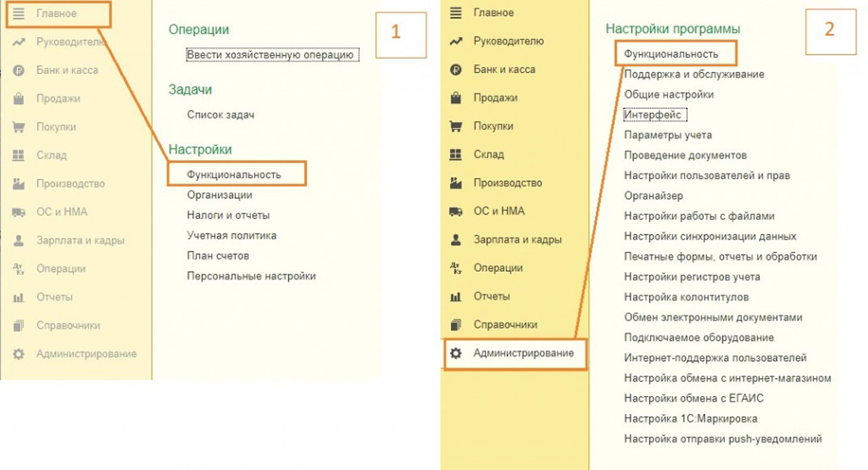Image resolution: width=868 pixels, height=470 pixels.
Task: Click the Продажи bag icon in the bright sidebar
Action: 456,98
